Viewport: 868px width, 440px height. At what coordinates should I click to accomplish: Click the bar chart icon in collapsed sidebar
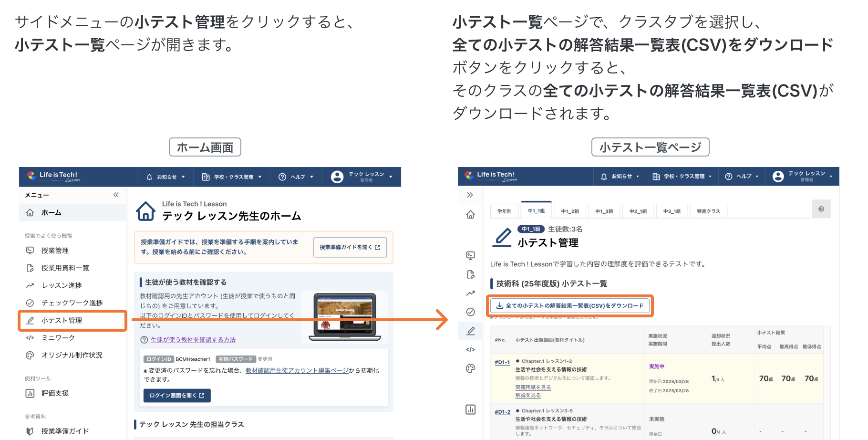point(470,409)
